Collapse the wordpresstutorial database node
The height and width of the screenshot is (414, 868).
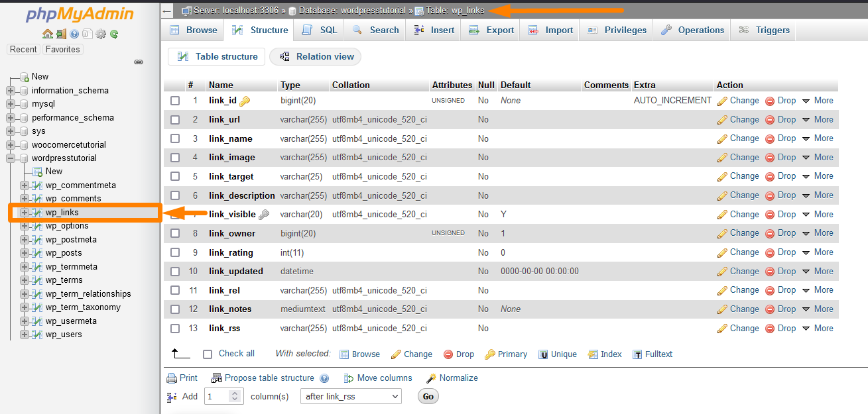tap(11, 158)
